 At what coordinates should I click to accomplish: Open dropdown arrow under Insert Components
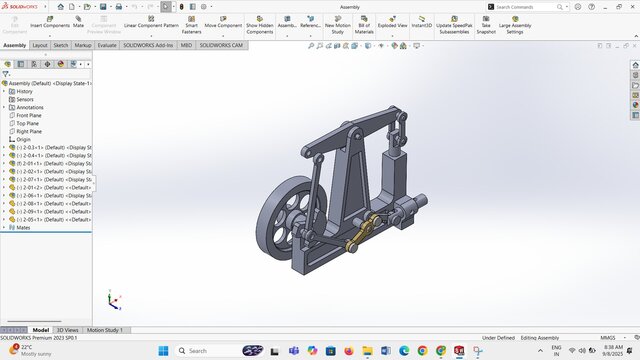point(50,36)
